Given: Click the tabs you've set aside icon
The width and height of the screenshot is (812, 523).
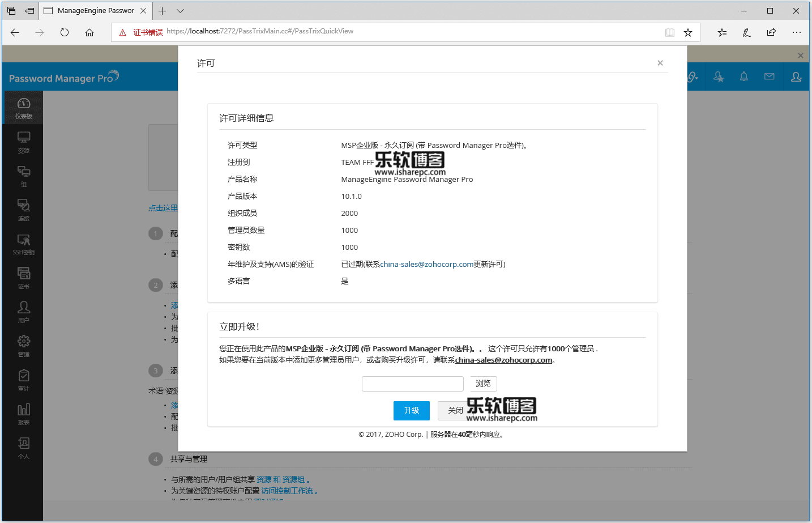Looking at the screenshot, I should coord(11,11).
